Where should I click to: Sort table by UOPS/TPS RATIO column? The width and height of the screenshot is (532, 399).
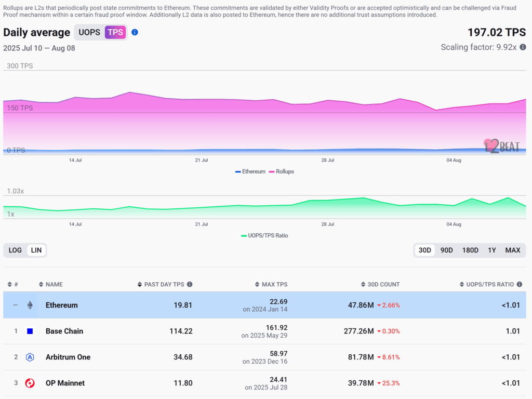[x=487, y=284]
